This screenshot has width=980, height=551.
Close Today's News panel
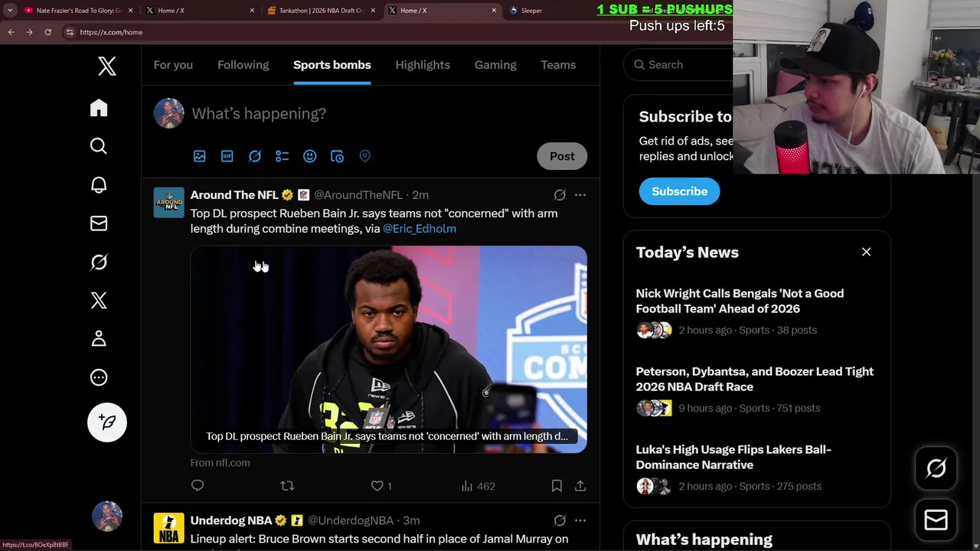pos(867,252)
